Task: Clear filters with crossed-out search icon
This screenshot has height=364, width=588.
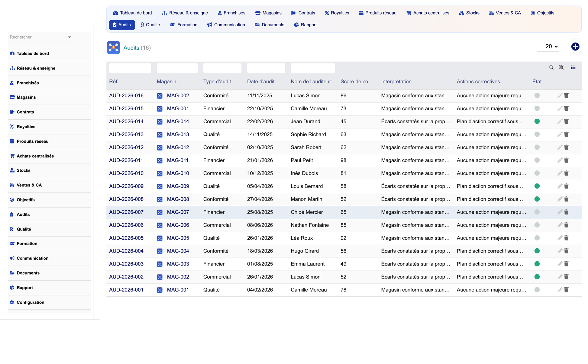Action: point(561,67)
